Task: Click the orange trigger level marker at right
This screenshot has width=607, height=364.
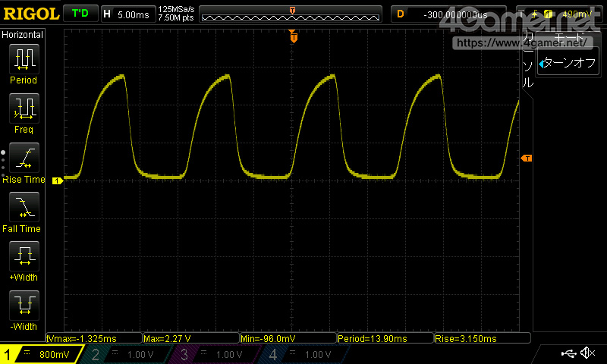Action: coord(527,158)
